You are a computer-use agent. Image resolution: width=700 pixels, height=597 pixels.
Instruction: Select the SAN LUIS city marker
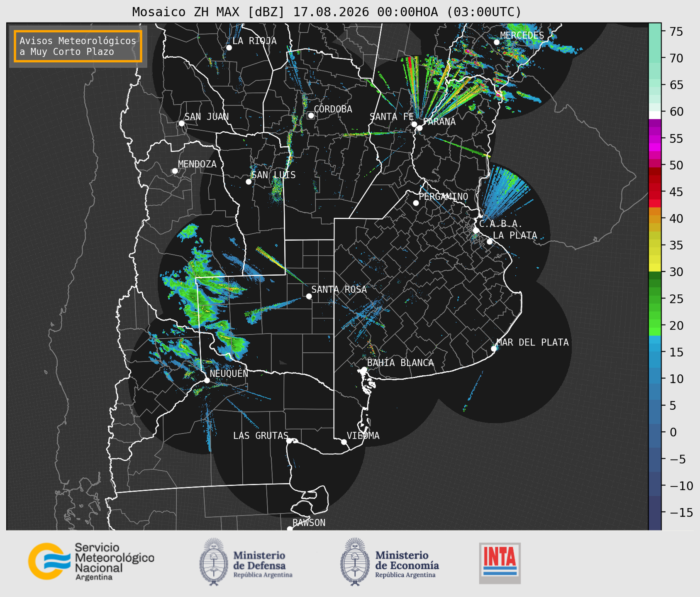[249, 182]
